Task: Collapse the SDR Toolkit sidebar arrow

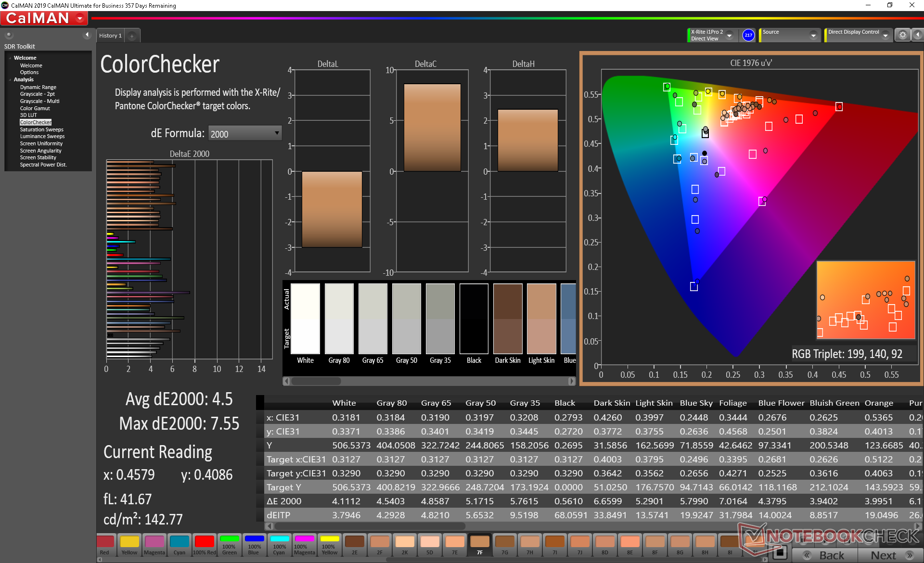Action: (87, 35)
